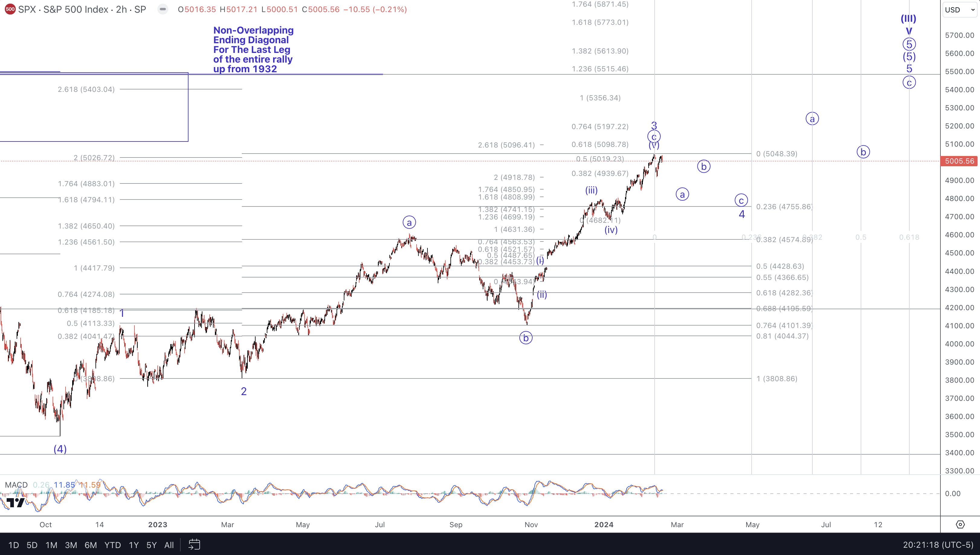Select the 5D time range
This screenshot has width=980, height=555.
[x=32, y=545]
